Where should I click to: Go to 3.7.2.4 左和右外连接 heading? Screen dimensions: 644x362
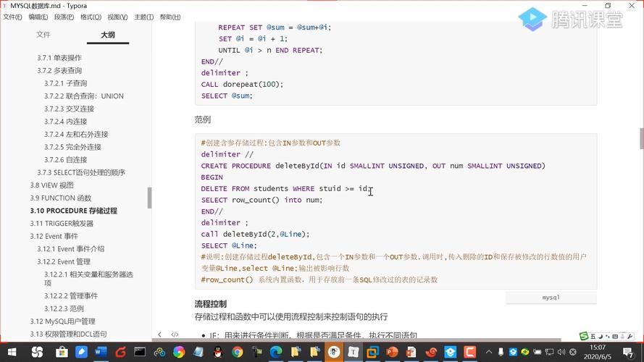click(76, 134)
